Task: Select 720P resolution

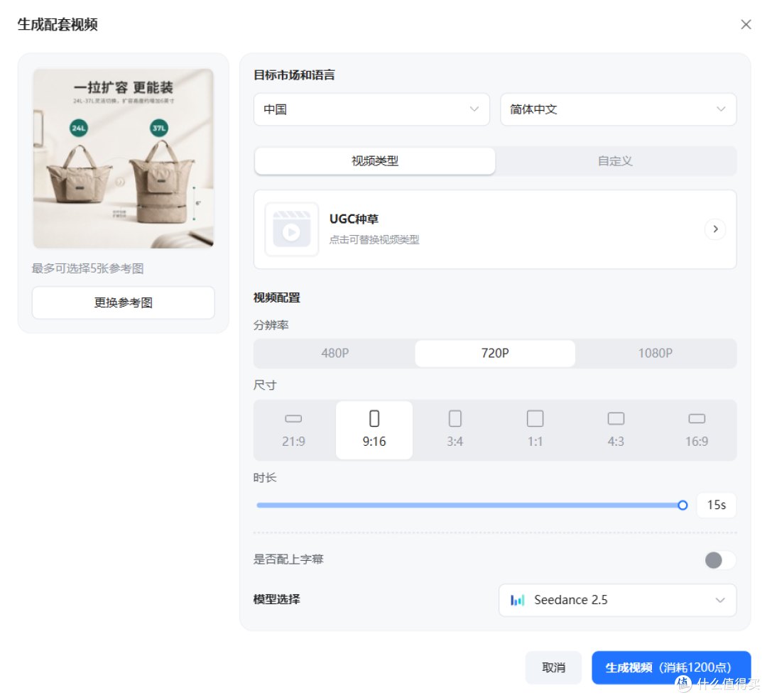Action: tap(495, 353)
